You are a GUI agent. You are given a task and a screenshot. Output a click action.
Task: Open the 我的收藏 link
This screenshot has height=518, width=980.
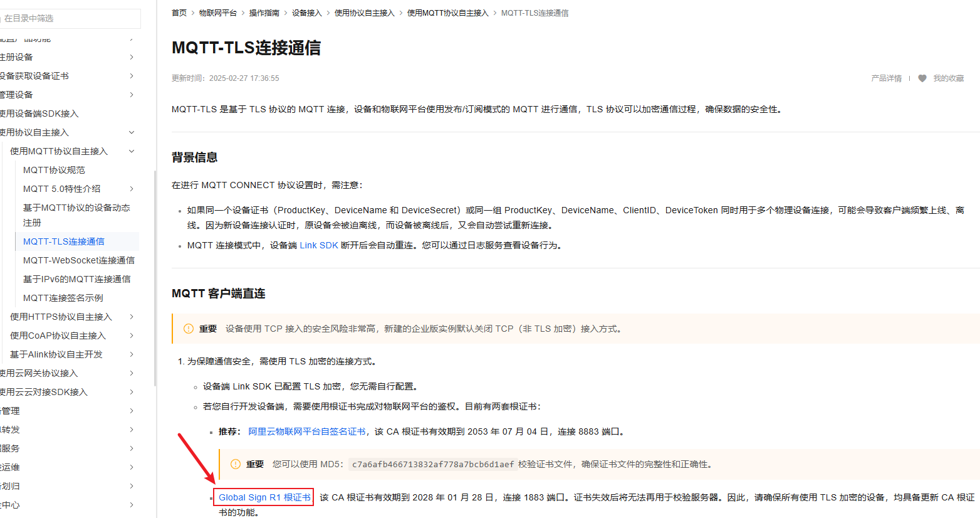point(949,78)
